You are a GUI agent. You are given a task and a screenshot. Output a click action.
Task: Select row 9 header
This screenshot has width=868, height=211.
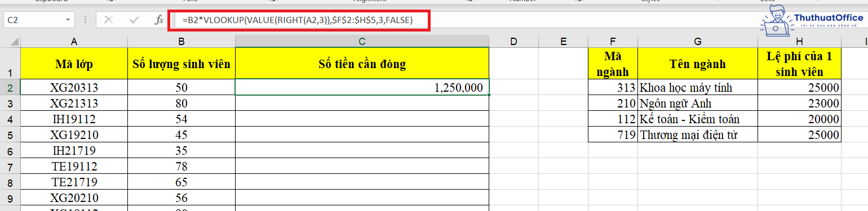pyautogui.click(x=10, y=197)
